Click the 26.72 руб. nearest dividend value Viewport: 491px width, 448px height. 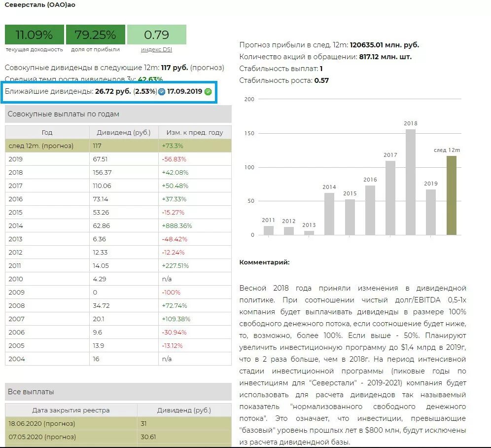click(x=113, y=92)
